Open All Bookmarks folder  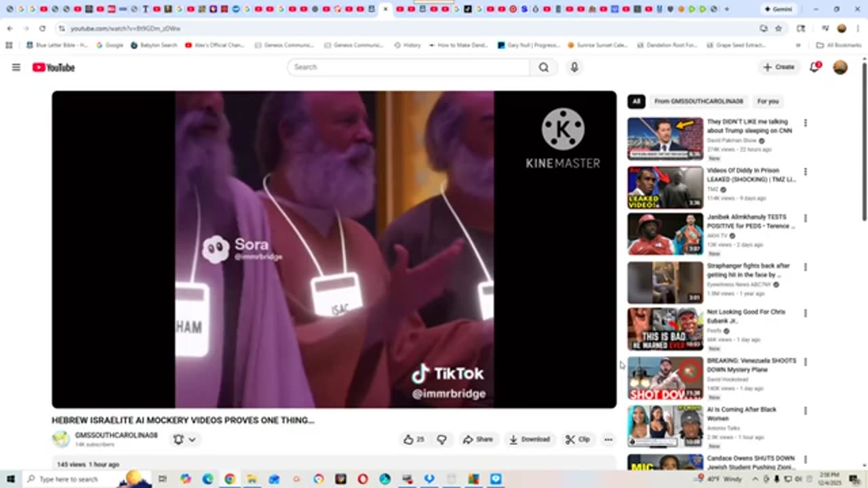point(839,45)
